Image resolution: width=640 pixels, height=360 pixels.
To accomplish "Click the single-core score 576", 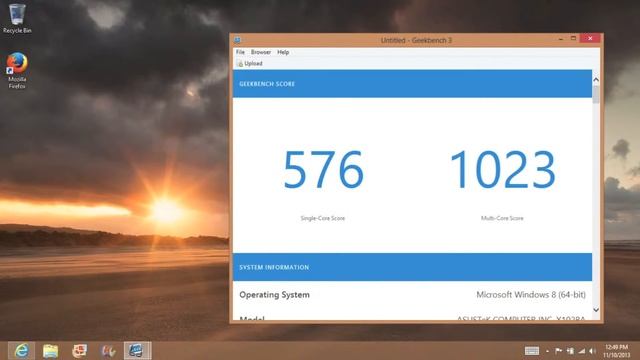I will point(323,169).
